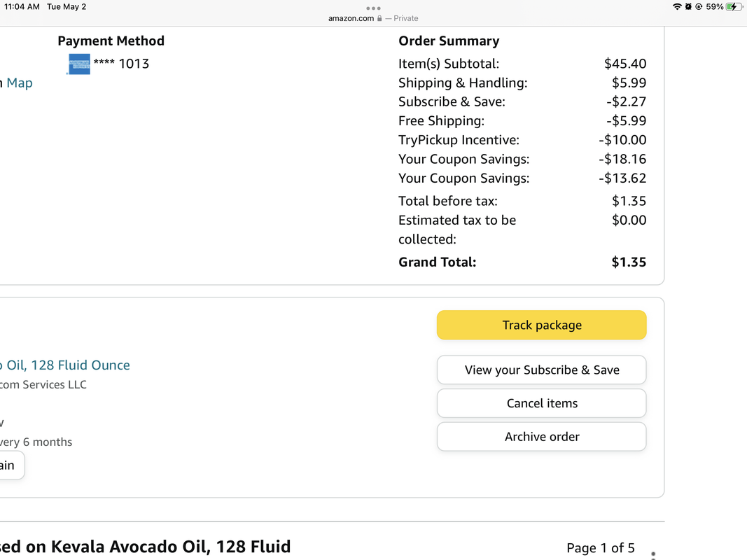Tap the American Express card icon

(79, 64)
